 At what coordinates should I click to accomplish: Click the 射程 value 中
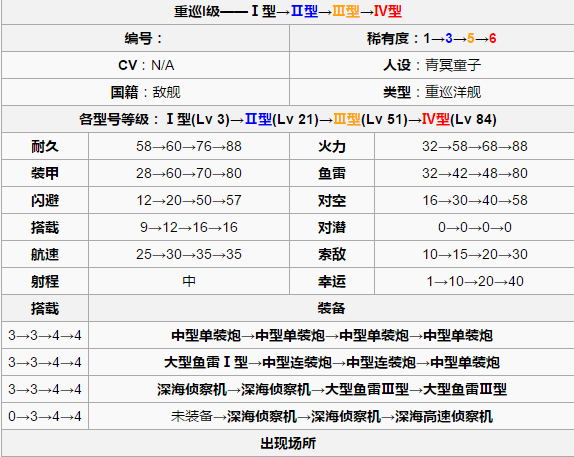[x=189, y=281]
